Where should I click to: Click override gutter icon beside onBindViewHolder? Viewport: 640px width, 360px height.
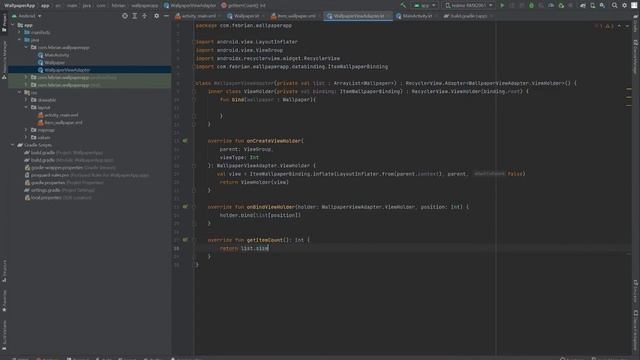[x=185, y=207]
